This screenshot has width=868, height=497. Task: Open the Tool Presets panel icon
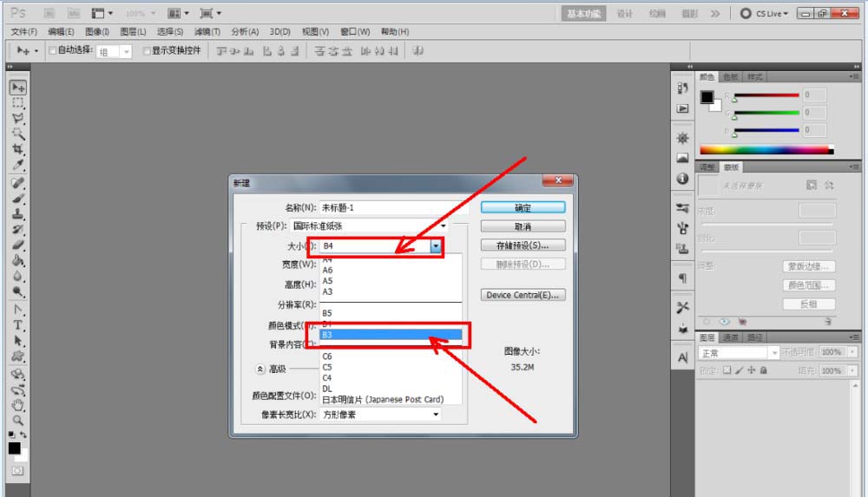[x=682, y=307]
